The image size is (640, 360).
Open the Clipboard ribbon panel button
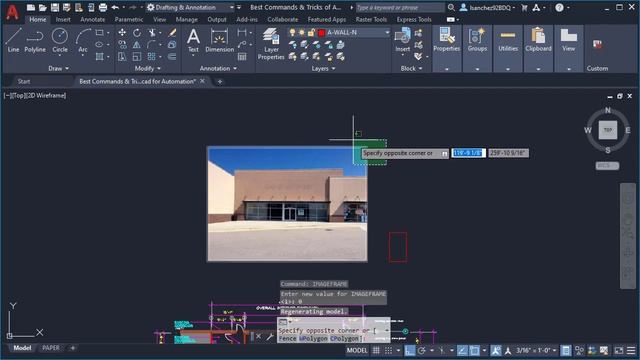tap(538, 40)
